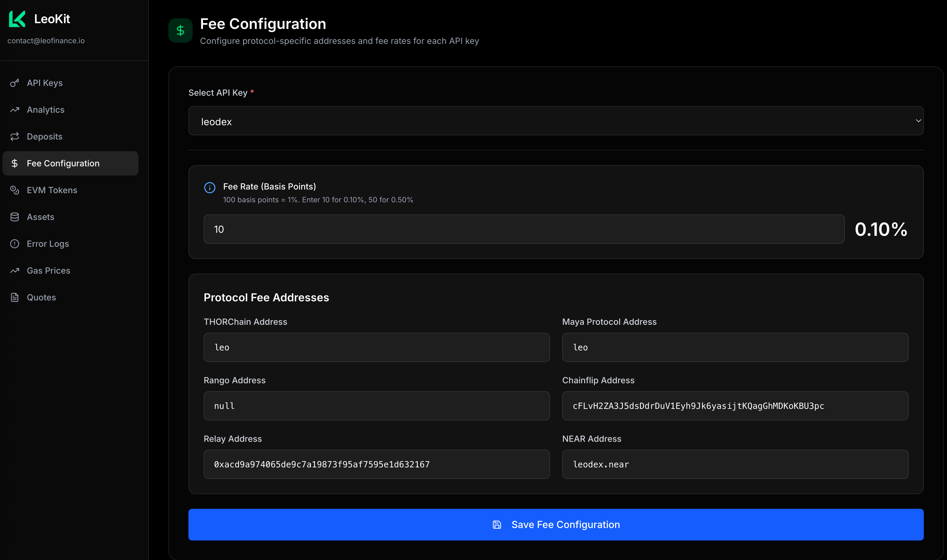
Task: Click the Assets database icon
Action: pyautogui.click(x=14, y=217)
